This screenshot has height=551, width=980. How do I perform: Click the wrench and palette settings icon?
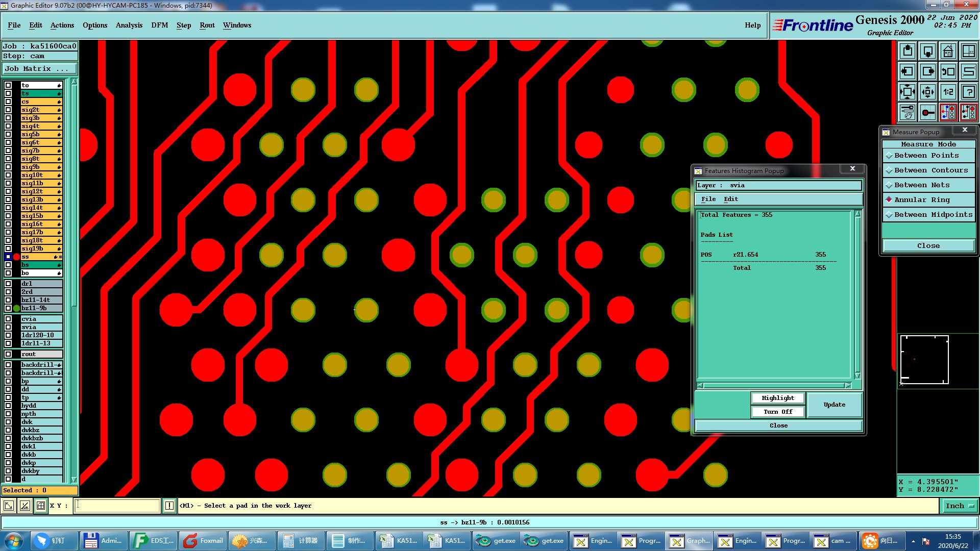click(908, 112)
